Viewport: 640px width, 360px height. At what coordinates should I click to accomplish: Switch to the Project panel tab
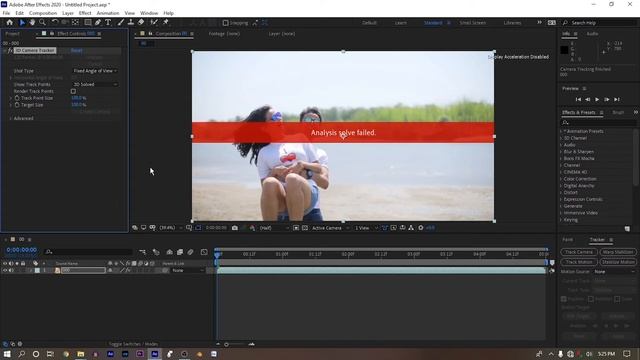[13, 33]
